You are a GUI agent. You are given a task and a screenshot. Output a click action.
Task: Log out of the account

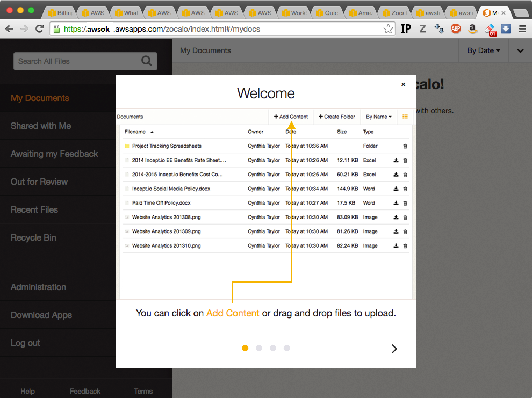tap(25, 343)
